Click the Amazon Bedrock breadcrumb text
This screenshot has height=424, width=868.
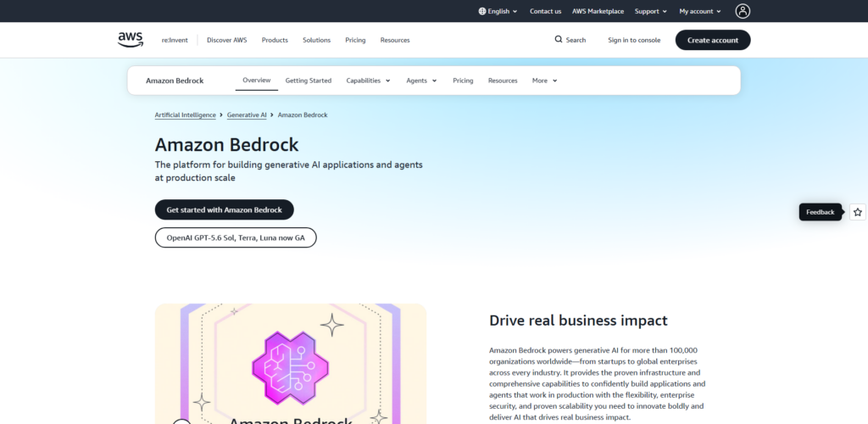coord(303,114)
